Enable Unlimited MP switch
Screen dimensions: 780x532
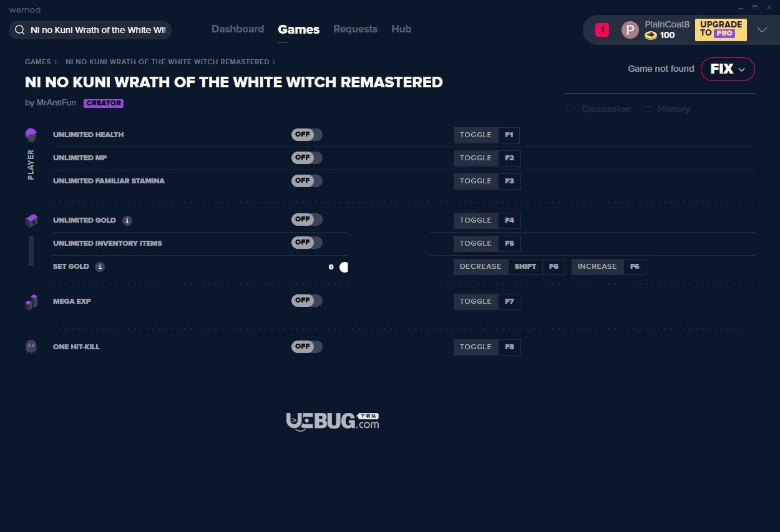click(307, 158)
